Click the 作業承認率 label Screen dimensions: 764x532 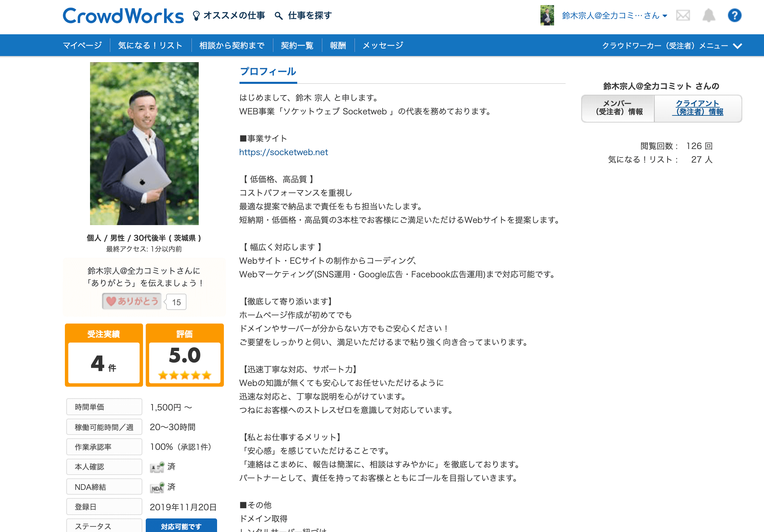(x=104, y=447)
